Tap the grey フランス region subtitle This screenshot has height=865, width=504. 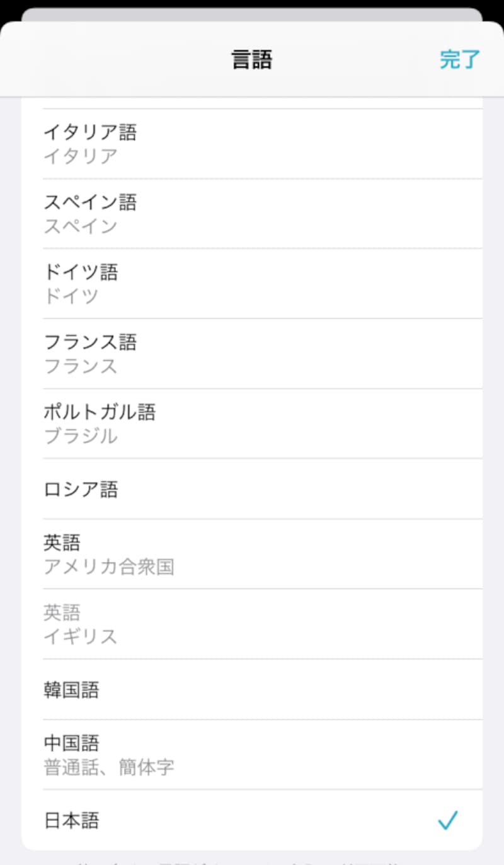pos(80,366)
